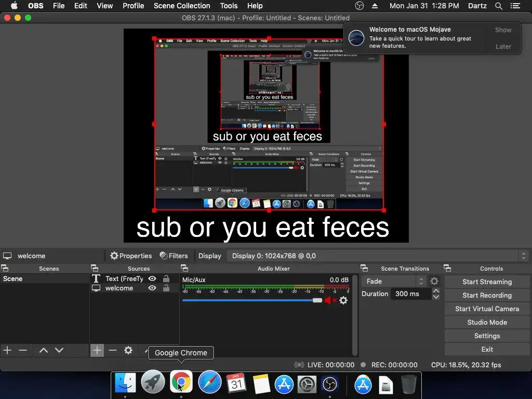
Task: Open the File menu
Action: point(59,6)
